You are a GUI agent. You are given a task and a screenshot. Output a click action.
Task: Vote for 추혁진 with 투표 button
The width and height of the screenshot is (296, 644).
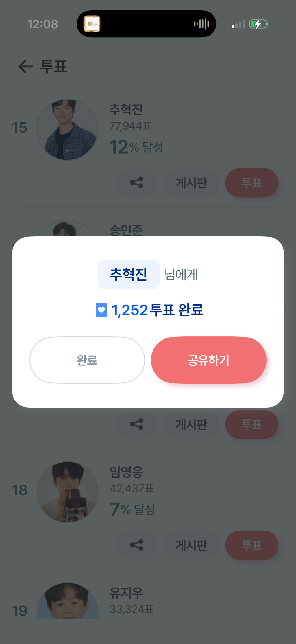[x=251, y=183]
